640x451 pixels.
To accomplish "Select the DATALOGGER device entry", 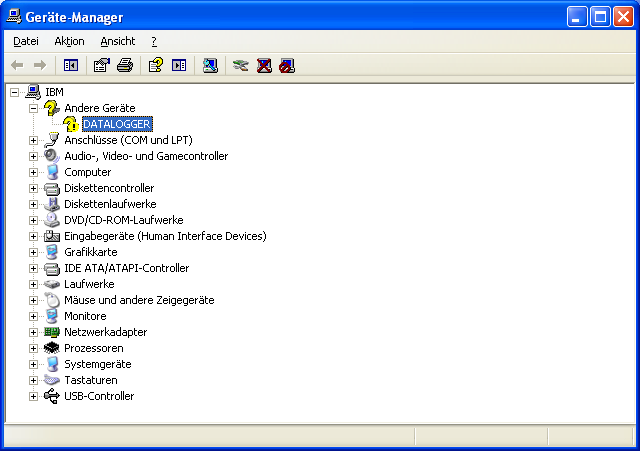I will 117,124.
